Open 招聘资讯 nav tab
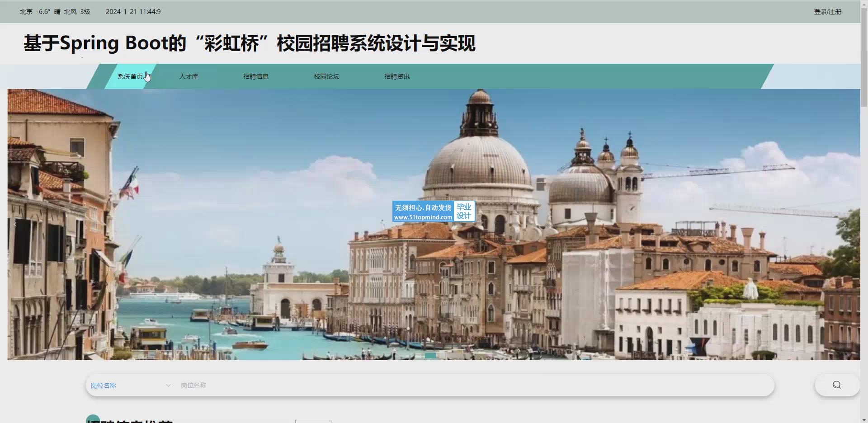The image size is (868, 423). pyautogui.click(x=397, y=76)
